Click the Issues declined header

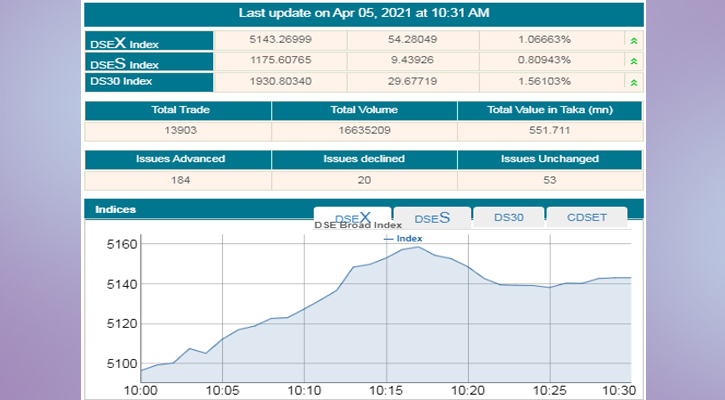pyautogui.click(x=364, y=159)
